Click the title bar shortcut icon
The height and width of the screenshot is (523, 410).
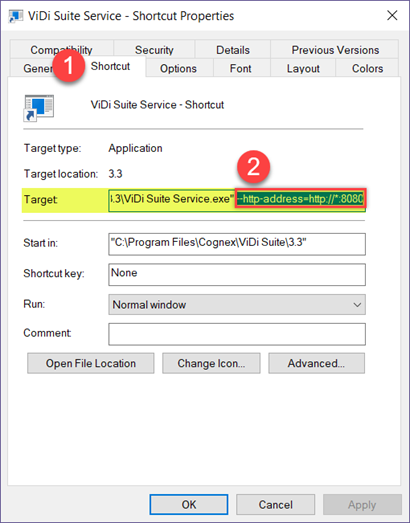(x=15, y=16)
